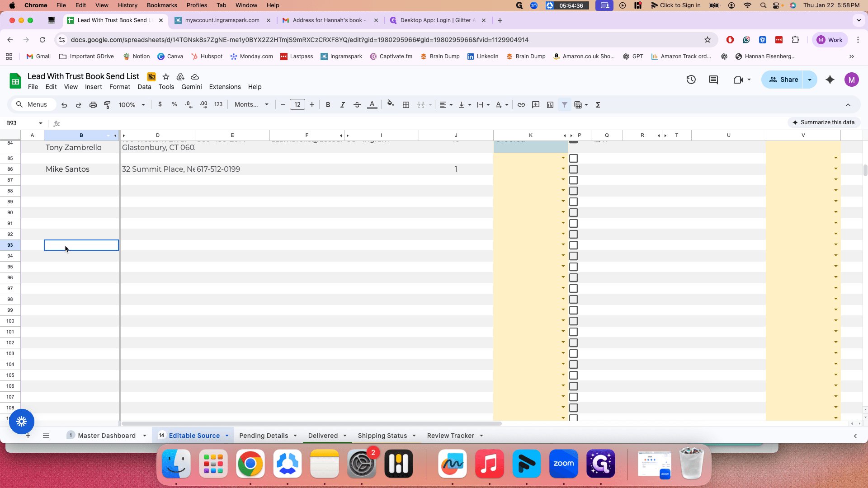Check the checkbox in row 86

(x=574, y=169)
